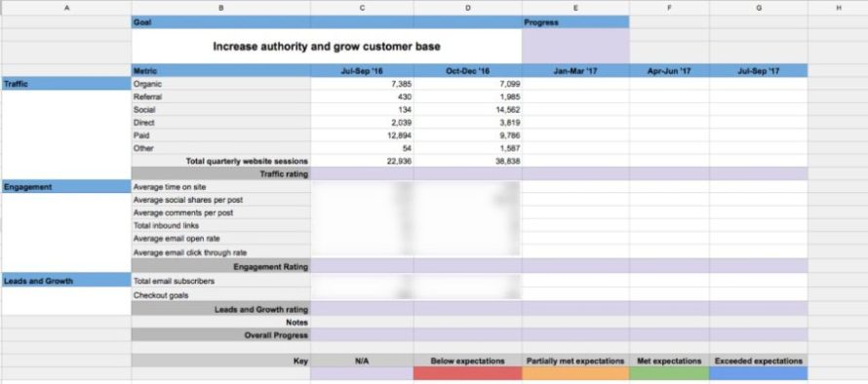Select column D header
Viewport: 868px width, 384px height.
[x=468, y=8]
